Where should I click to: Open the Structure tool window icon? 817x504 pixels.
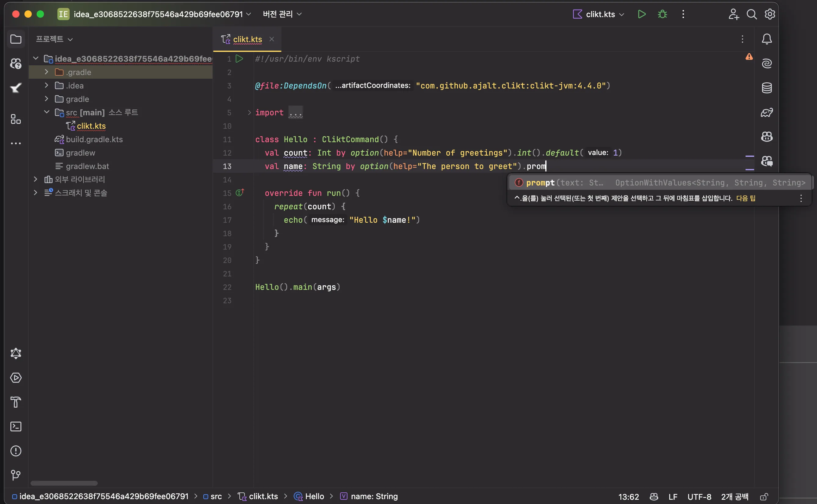click(16, 119)
